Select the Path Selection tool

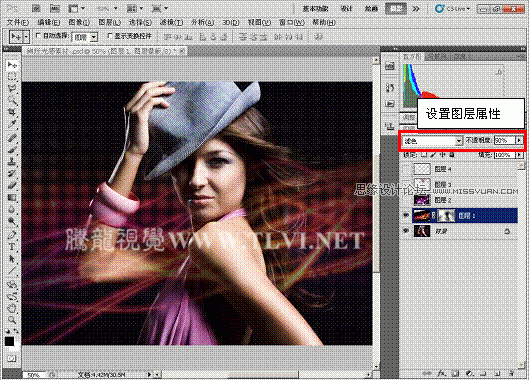pyautogui.click(x=12, y=259)
